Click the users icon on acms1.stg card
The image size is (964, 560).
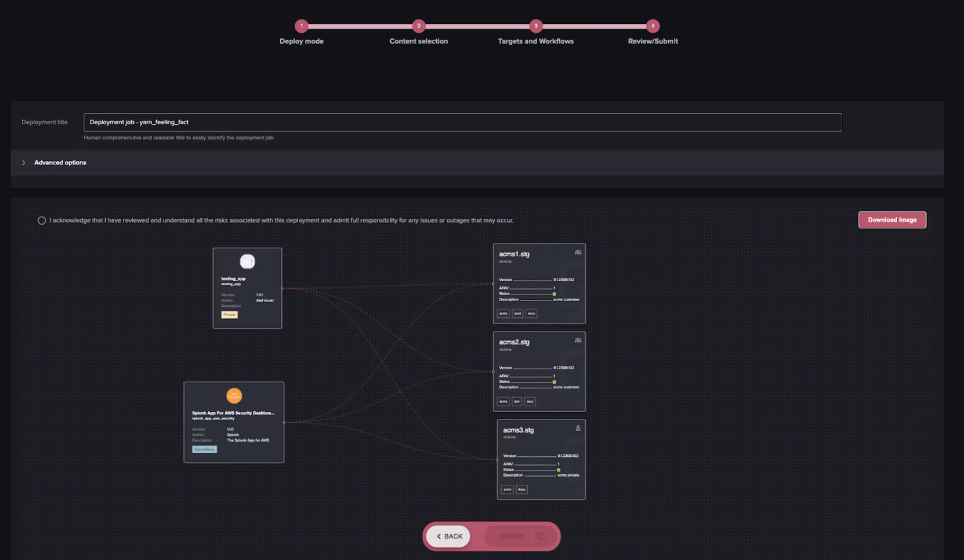coord(578,252)
